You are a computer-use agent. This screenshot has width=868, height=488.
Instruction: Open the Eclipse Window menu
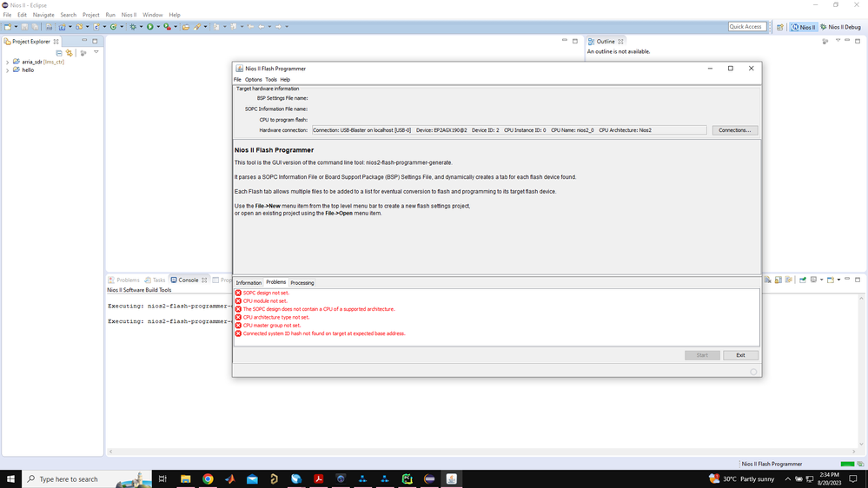(152, 15)
